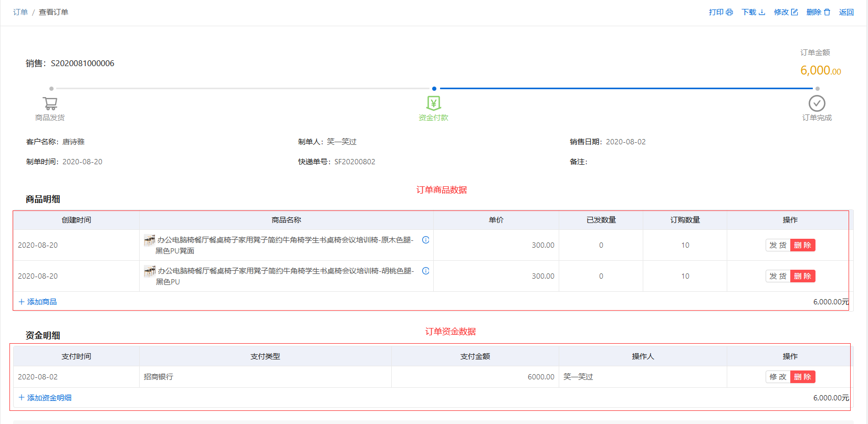Go back with the 返回 link
The height and width of the screenshot is (424, 868).
846,12
